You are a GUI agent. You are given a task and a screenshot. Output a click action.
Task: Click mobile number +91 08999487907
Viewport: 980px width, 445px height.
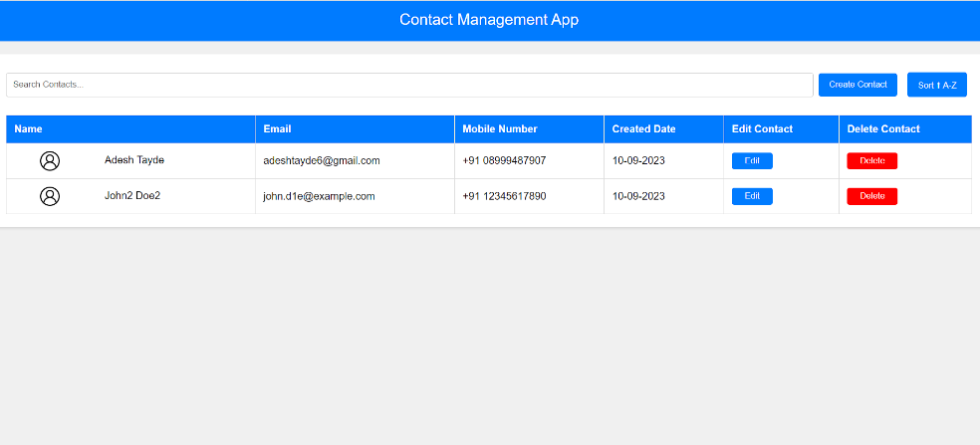(x=504, y=160)
